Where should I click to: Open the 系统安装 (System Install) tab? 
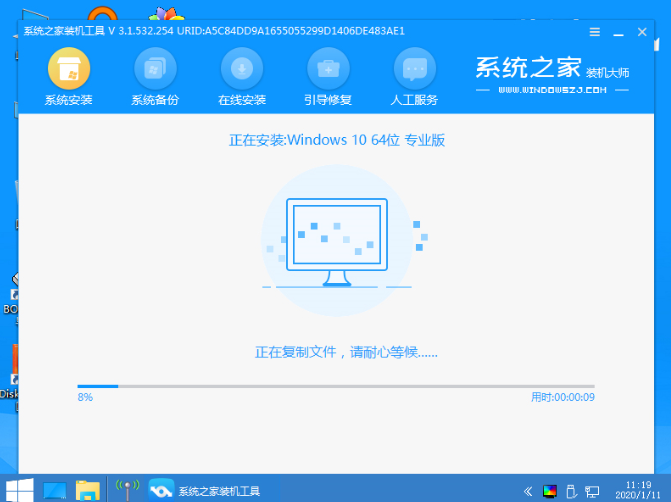click(x=68, y=77)
